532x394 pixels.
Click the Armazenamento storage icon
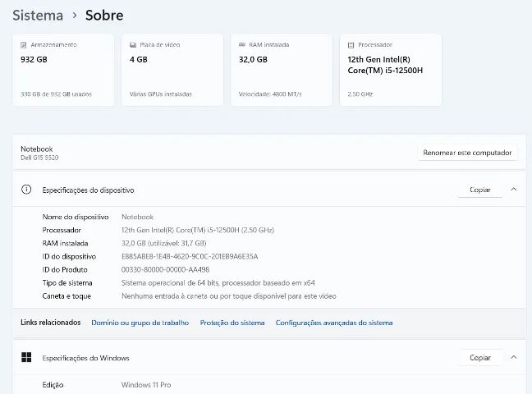pos(24,45)
